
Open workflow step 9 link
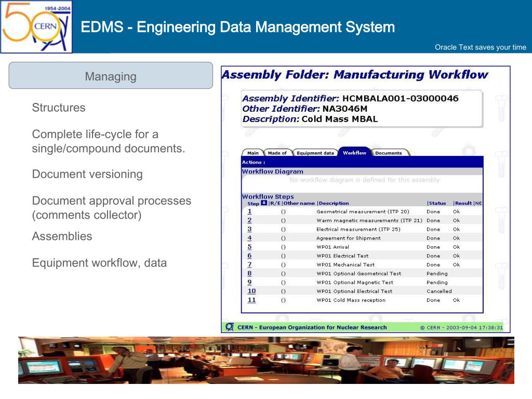pos(249,282)
